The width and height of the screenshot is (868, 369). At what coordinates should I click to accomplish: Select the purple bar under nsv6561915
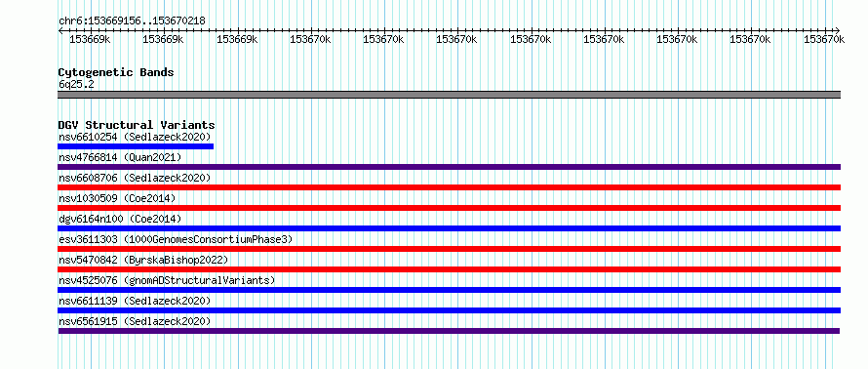click(449, 331)
